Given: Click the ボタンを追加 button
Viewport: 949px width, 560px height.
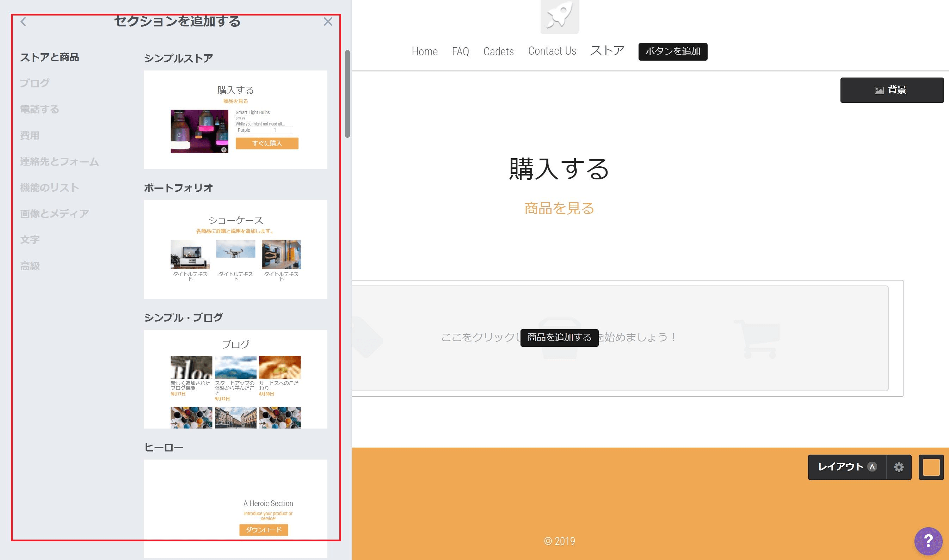Looking at the screenshot, I should tap(672, 52).
